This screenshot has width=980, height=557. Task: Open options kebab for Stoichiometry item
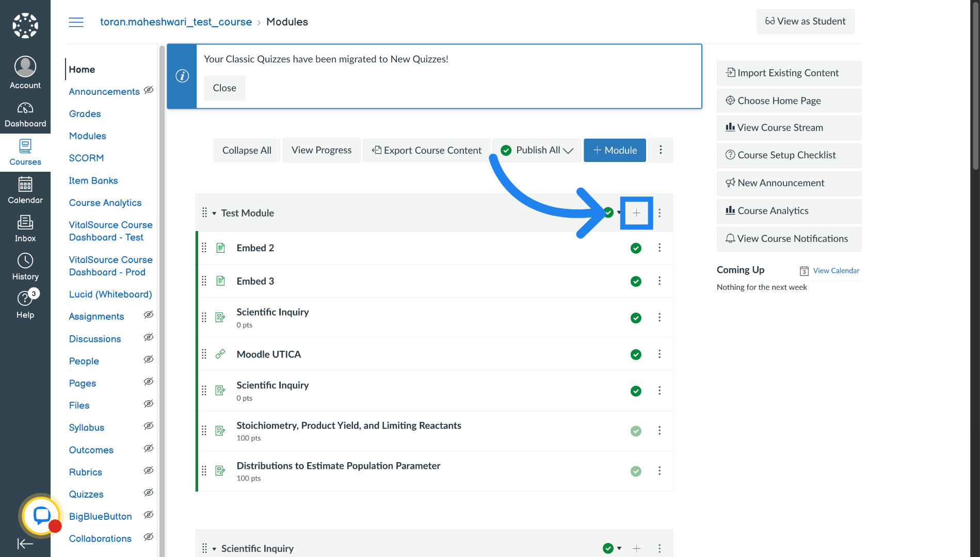click(x=660, y=431)
